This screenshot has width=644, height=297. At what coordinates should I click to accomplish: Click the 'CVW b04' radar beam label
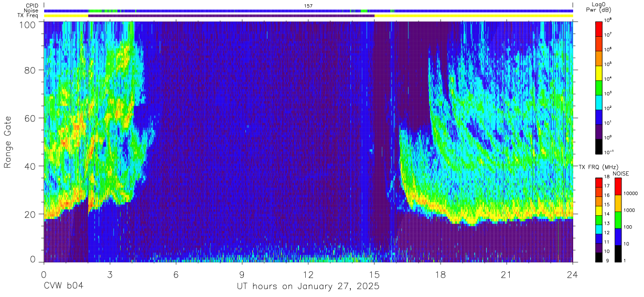coord(63,287)
